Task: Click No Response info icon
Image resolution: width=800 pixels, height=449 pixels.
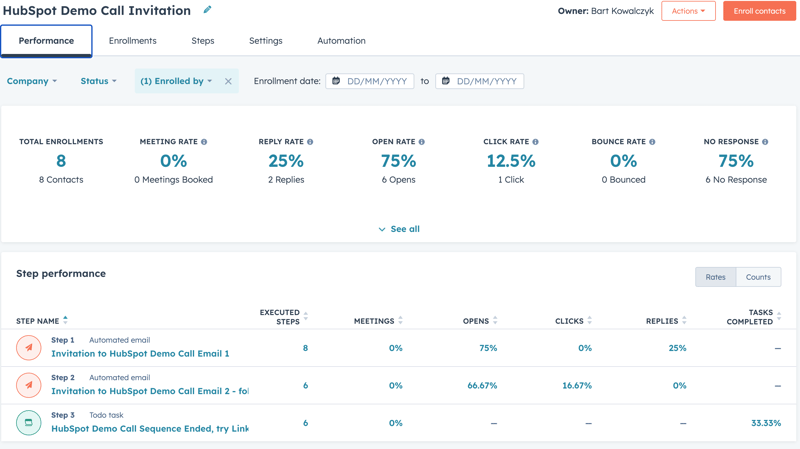Action: point(765,142)
